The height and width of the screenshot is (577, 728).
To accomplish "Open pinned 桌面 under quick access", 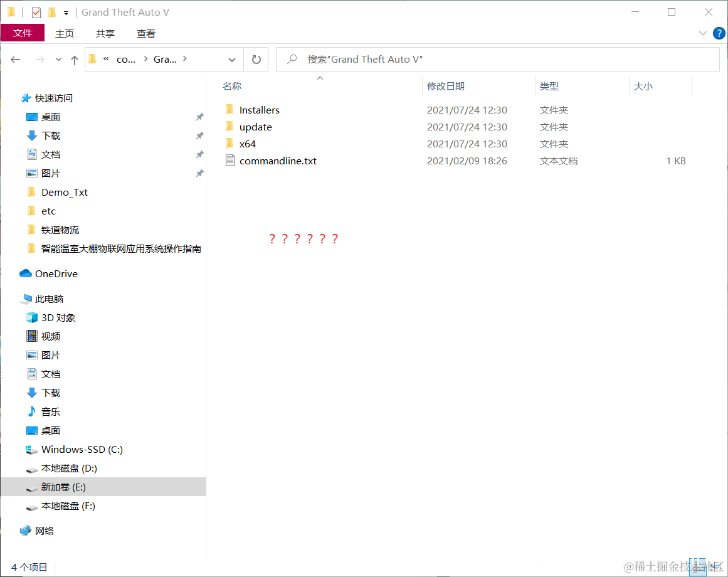I will (51, 117).
